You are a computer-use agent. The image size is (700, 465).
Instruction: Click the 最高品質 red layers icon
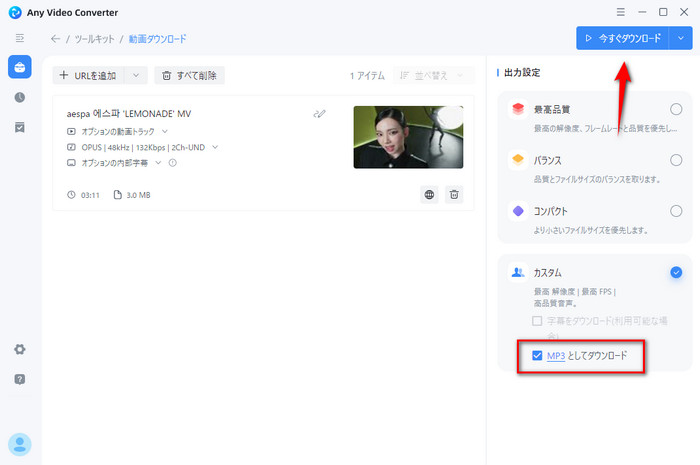518,109
